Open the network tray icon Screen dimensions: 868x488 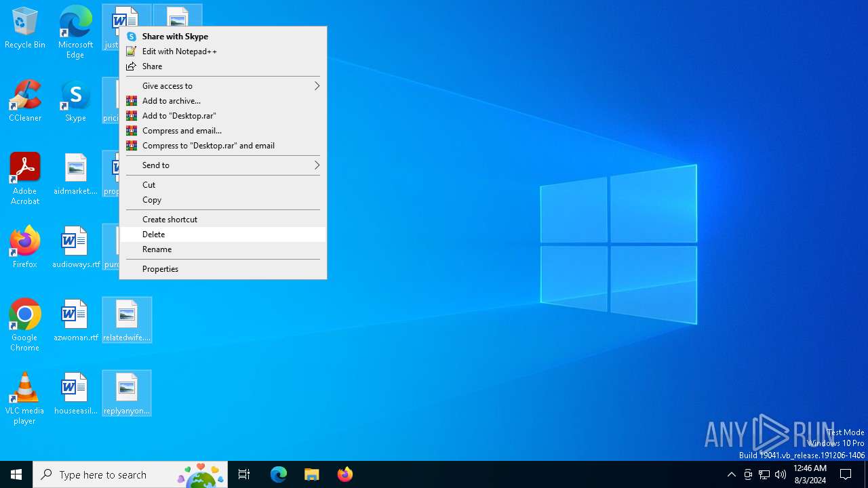pos(764,474)
